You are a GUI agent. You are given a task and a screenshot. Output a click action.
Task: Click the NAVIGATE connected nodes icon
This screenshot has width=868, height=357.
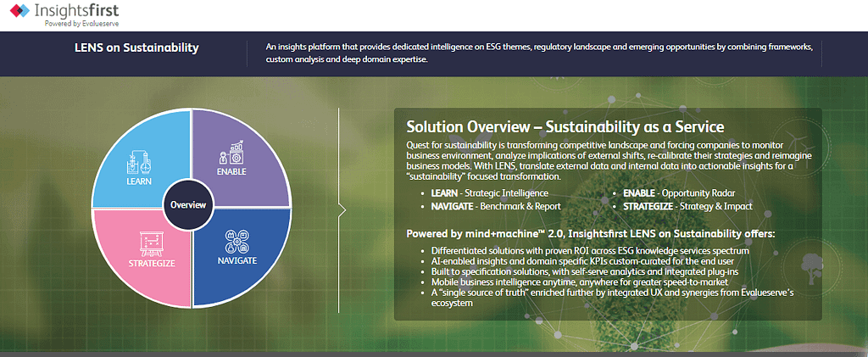[236, 242]
